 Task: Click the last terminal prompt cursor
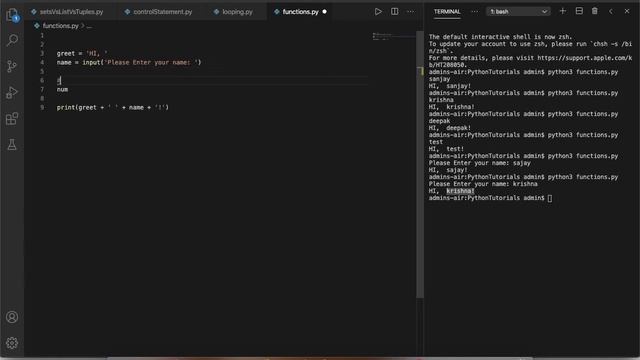550,198
